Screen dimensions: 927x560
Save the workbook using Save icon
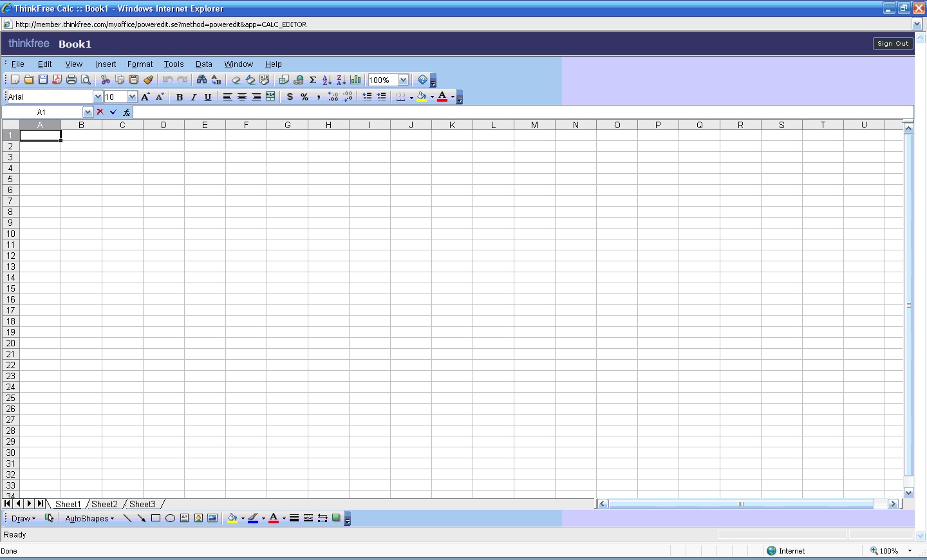point(43,80)
